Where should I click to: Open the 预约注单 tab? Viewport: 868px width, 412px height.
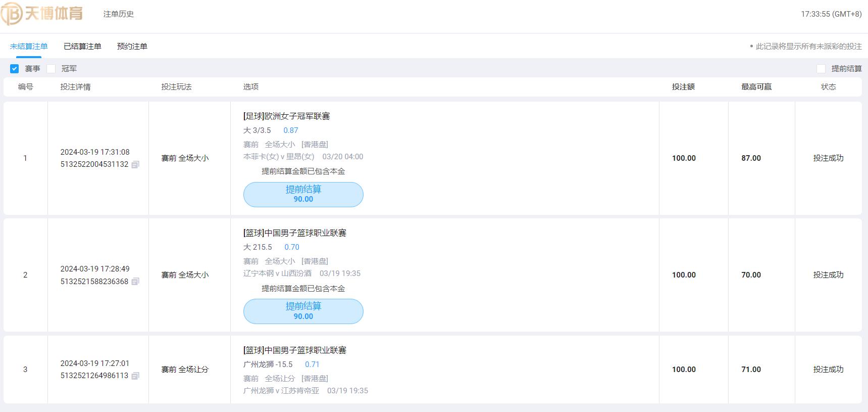pyautogui.click(x=132, y=47)
